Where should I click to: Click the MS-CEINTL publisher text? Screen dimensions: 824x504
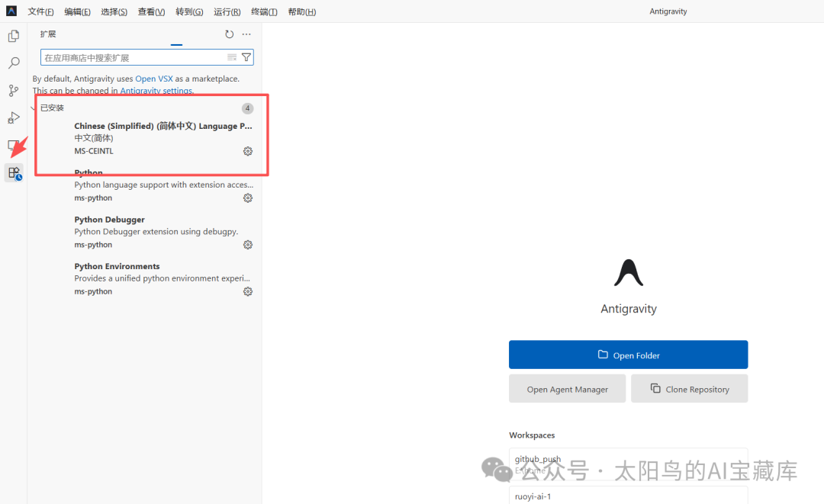(94, 151)
